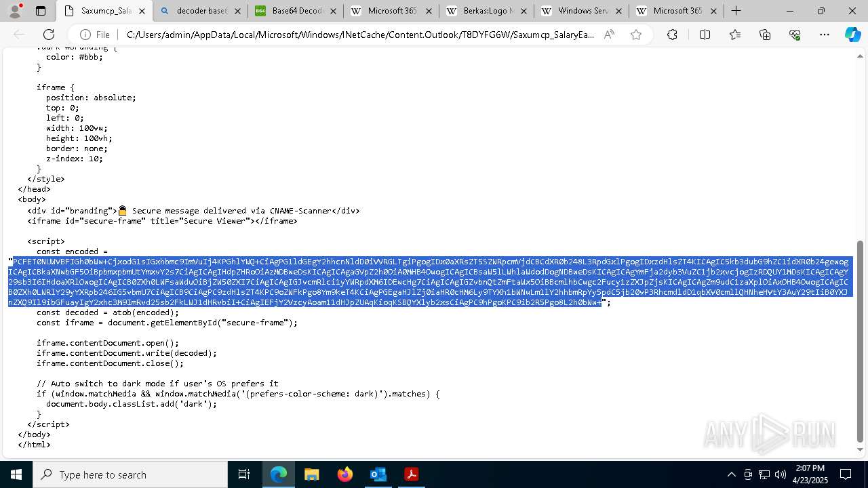The width and height of the screenshot is (868, 488).
Task: Switch to the Base64 Decode tab
Action: tap(296, 11)
